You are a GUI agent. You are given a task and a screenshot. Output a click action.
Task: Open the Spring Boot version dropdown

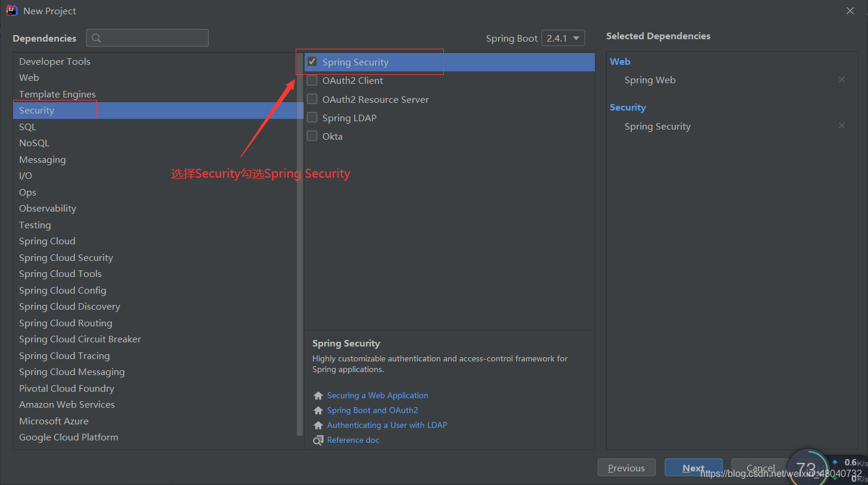pos(563,38)
